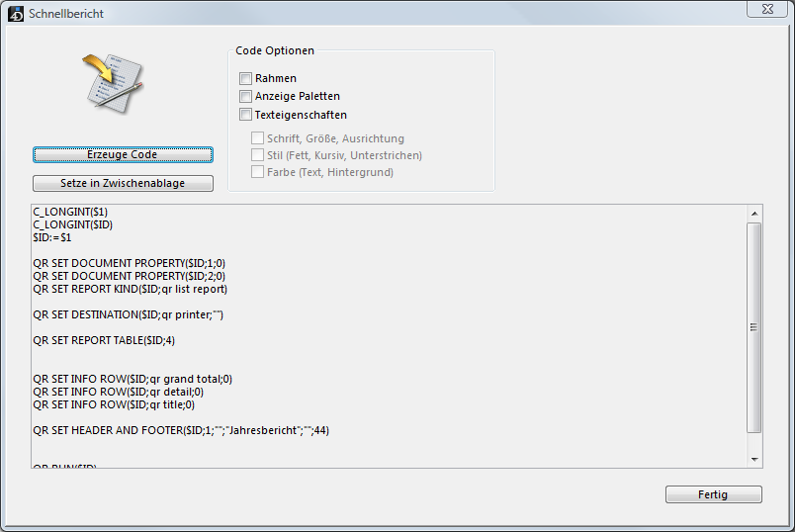
Task: Tick the Schrift, Größe, Ausrichtung checkbox
Action: [257, 138]
